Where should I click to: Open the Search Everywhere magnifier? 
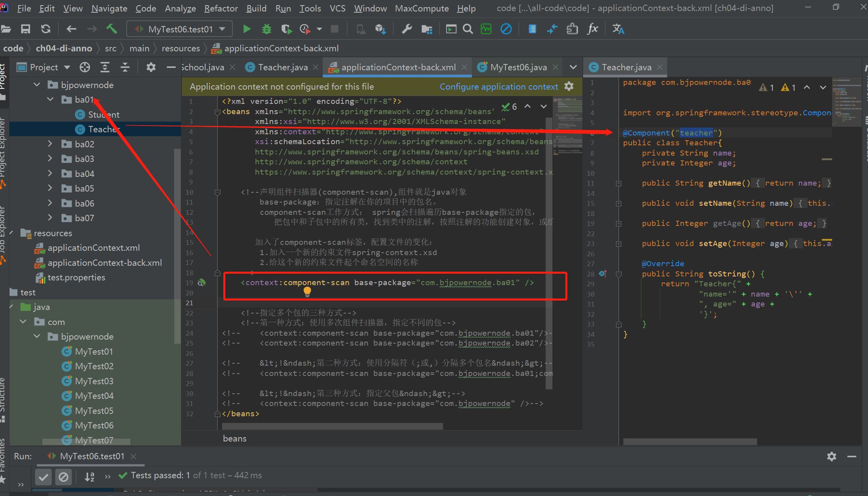468,29
